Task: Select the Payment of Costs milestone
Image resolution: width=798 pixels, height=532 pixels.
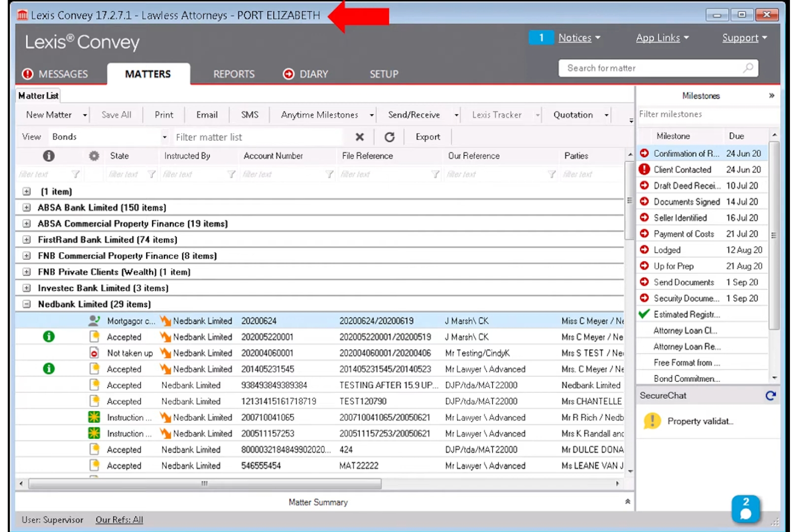Action: [702, 234]
